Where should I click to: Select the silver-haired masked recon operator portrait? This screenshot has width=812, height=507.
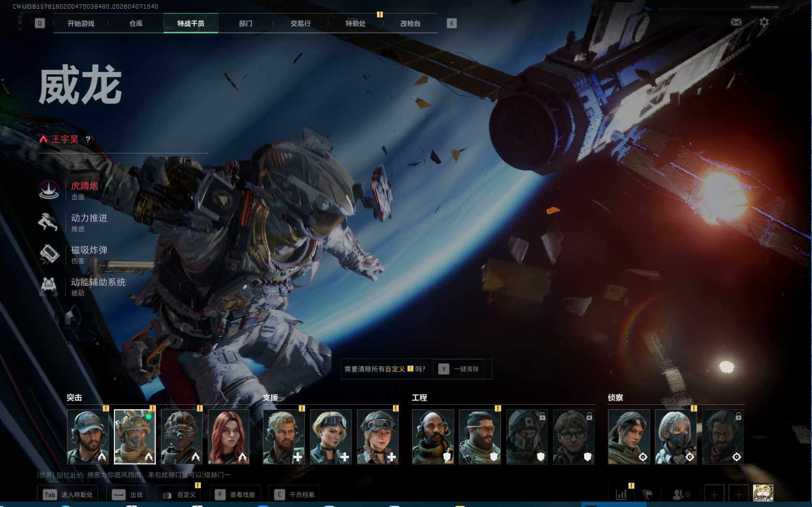coord(675,437)
